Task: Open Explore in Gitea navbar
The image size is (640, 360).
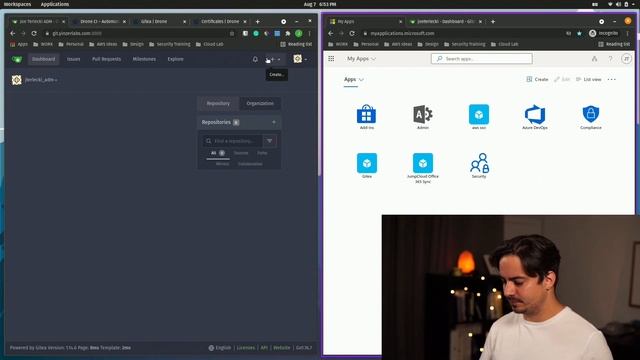Action: tap(175, 59)
